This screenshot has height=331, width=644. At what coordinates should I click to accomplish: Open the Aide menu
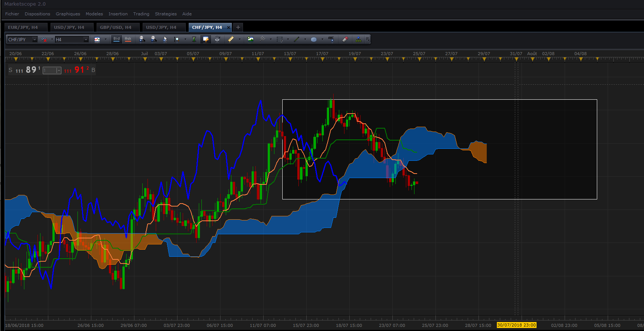tap(187, 14)
